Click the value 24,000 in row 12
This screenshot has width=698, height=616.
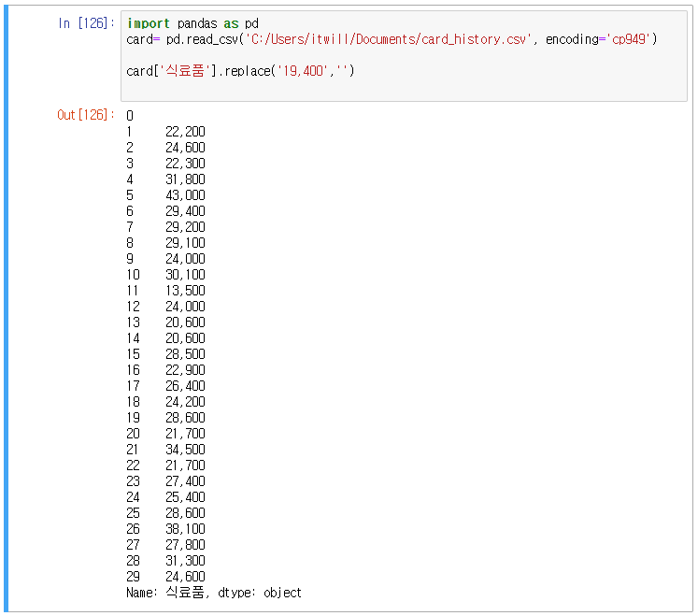click(185, 307)
